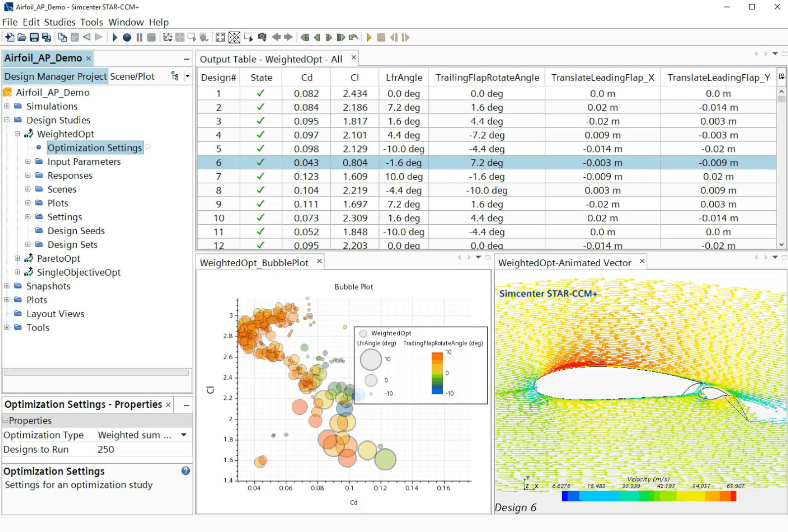
Task: Click the rectangle zoom selection icon
Action: [248, 37]
